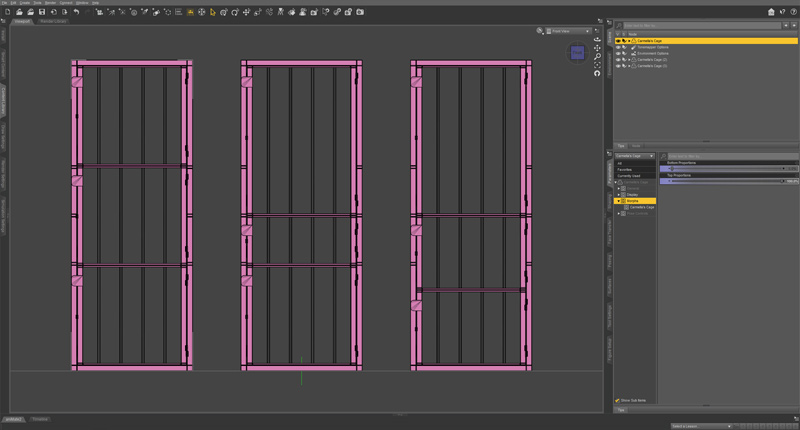Viewport: 800px width, 430px height.
Task: Click the Top Proportions slider
Action: (729, 181)
